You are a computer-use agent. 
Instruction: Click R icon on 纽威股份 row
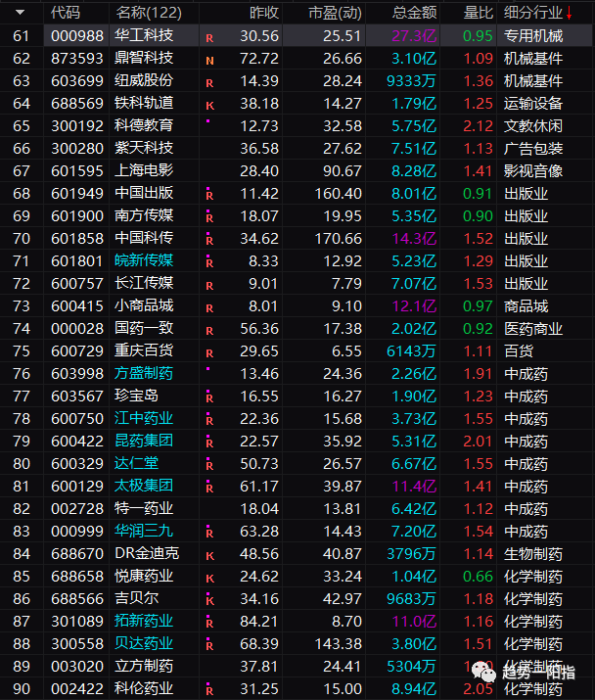pos(209,83)
